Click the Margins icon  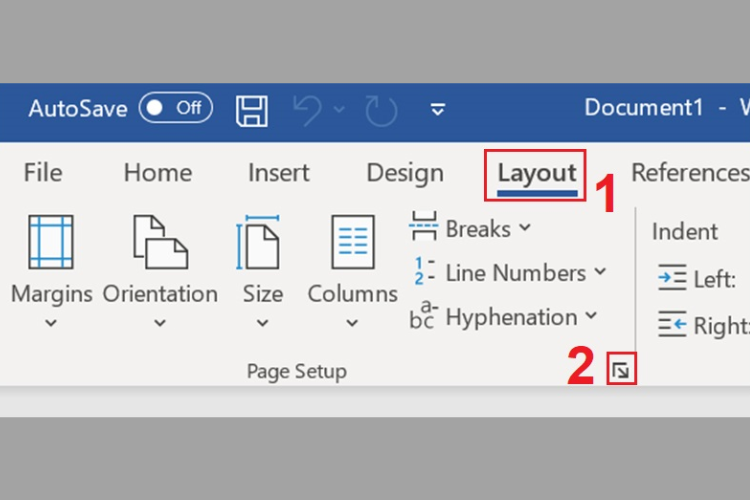coord(51,242)
